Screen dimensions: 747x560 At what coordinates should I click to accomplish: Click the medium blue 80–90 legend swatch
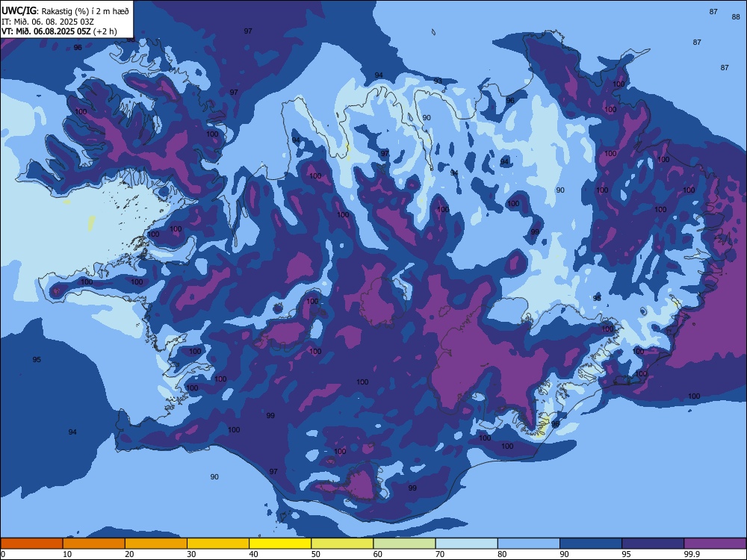tap(529, 544)
